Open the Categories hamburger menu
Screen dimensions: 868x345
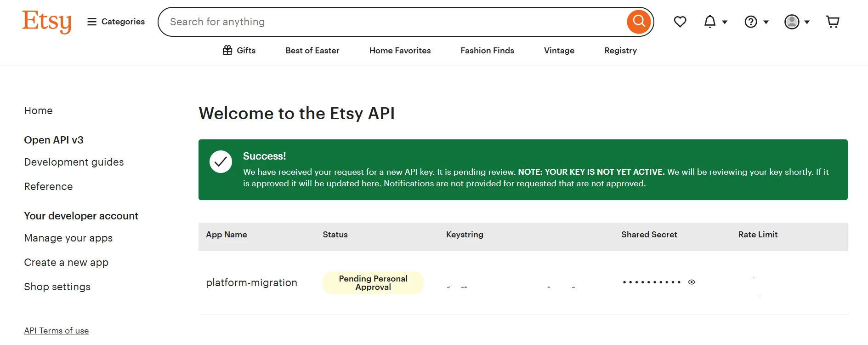[x=116, y=22]
